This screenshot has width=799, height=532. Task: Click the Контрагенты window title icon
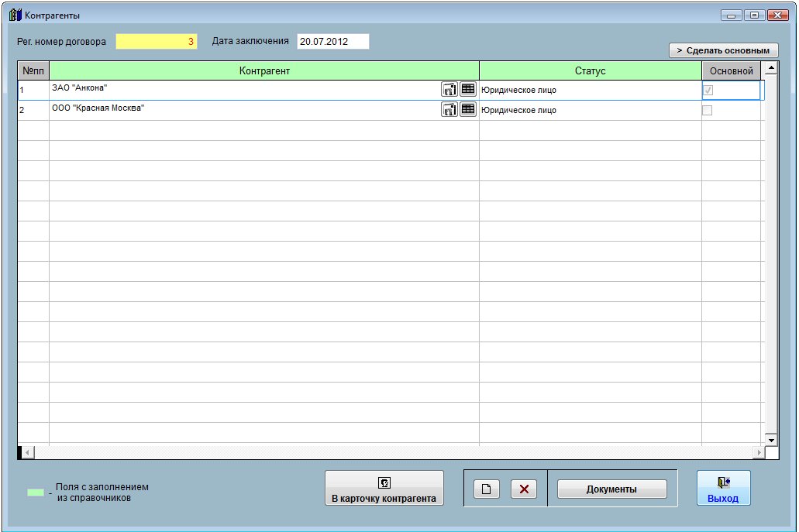pos(15,15)
